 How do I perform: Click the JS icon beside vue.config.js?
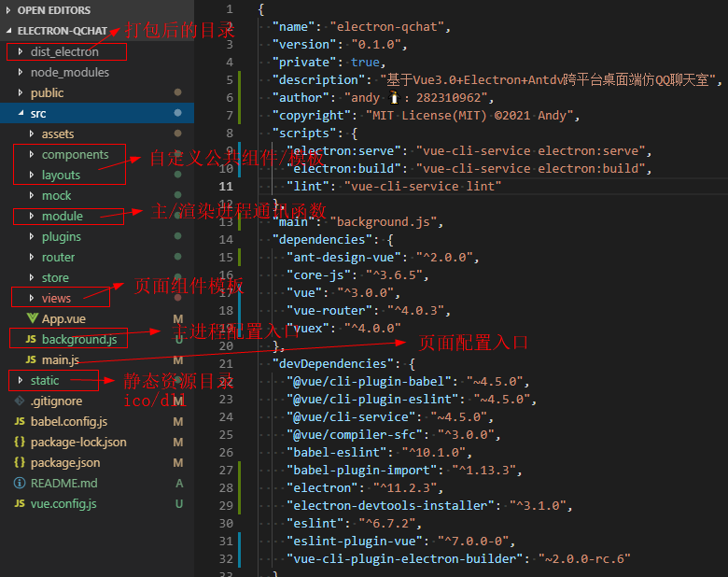click(20, 504)
